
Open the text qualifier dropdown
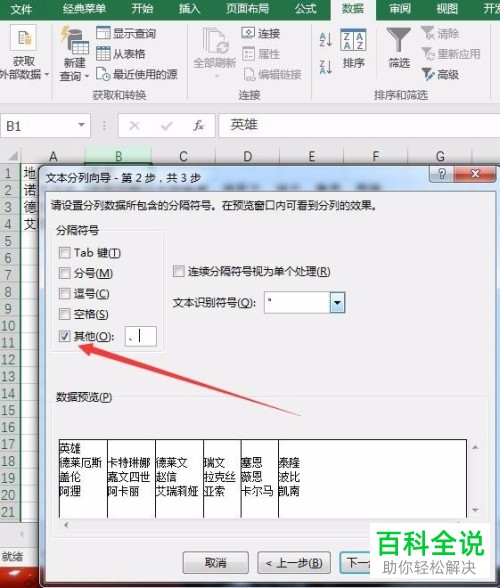point(337,302)
